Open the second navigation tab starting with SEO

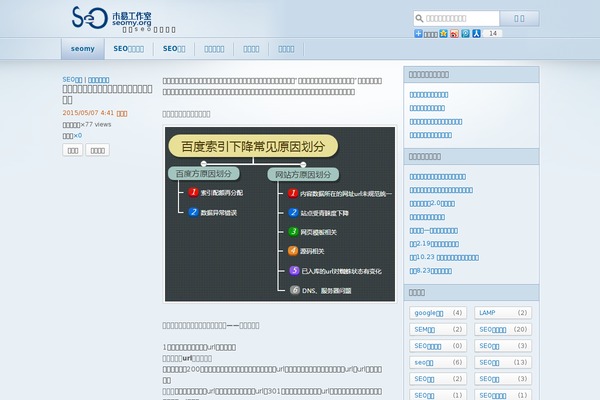[129, 48]
